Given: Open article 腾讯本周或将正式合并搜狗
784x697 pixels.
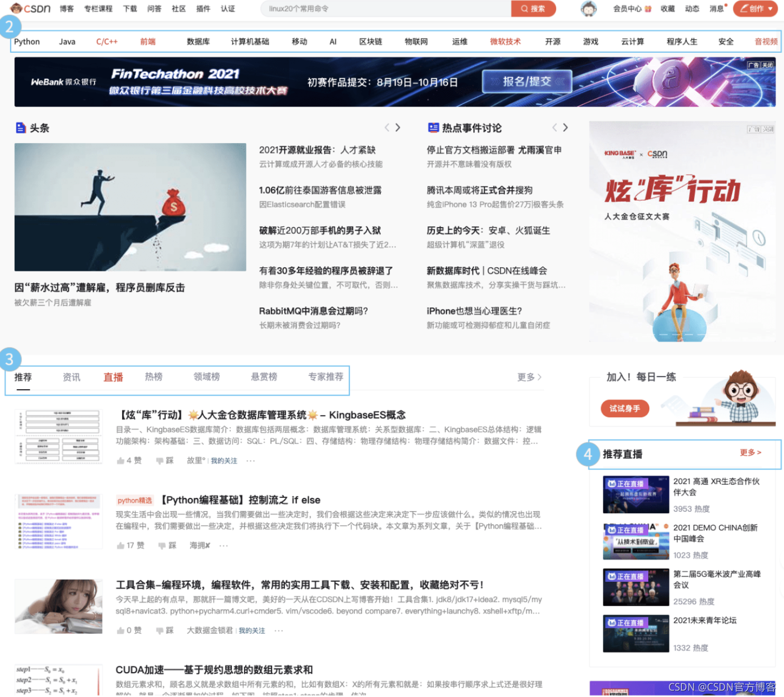Looking at the screenshot, I should (x=479, y=190).
